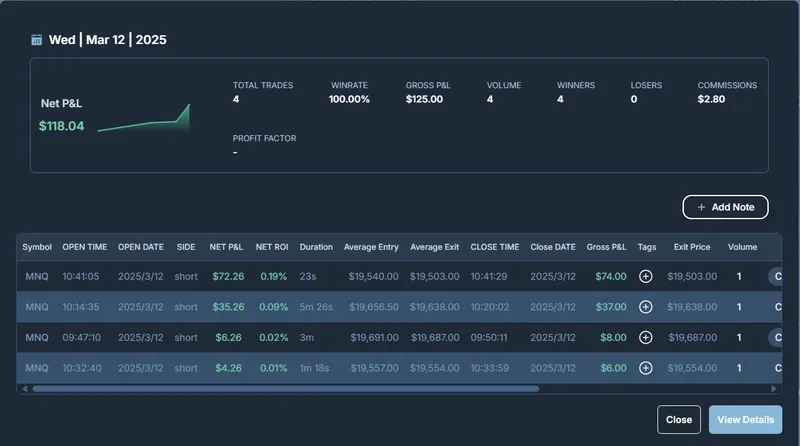Viewport: 800px width, 446px height.
Task: Click the gross P&L $6.00 cell
Action: [613, 368]
